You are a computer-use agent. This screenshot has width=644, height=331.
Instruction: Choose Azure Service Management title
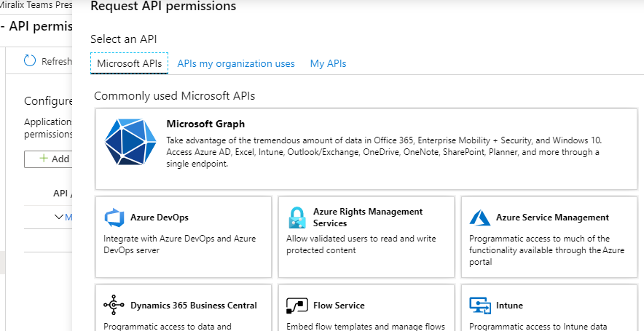(552, 218)
